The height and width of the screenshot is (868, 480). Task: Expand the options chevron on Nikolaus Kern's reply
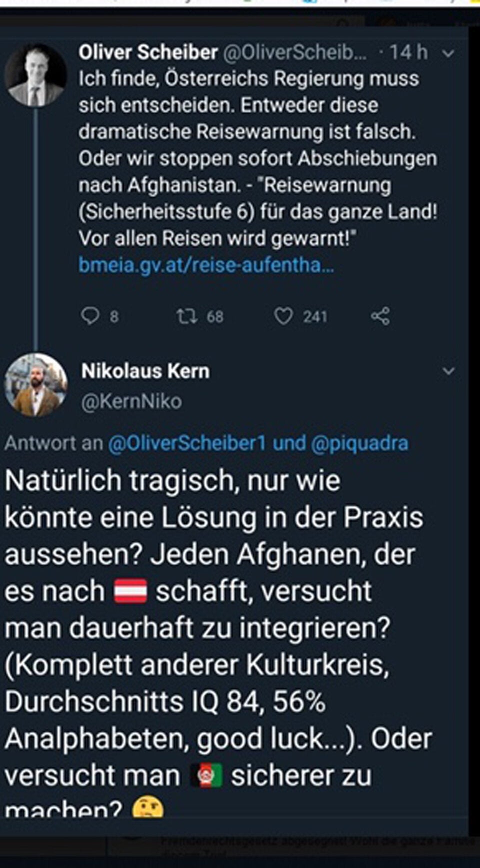447,370
